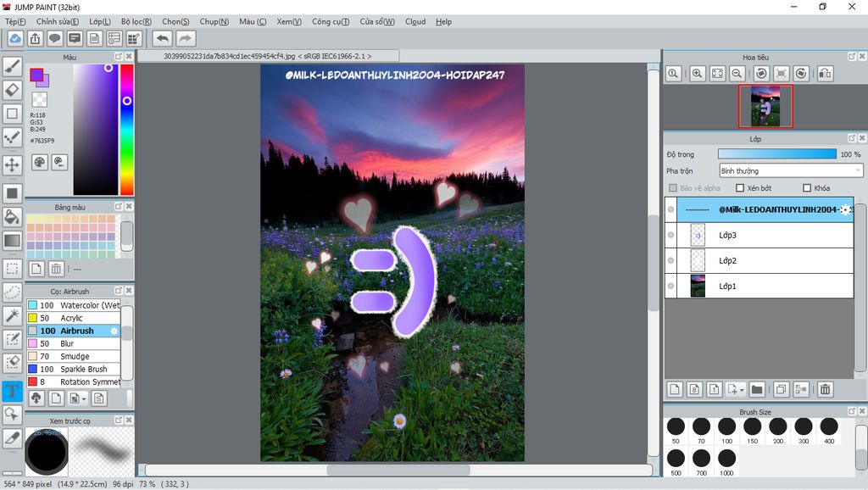Select the Magic Wand tool

12,315
